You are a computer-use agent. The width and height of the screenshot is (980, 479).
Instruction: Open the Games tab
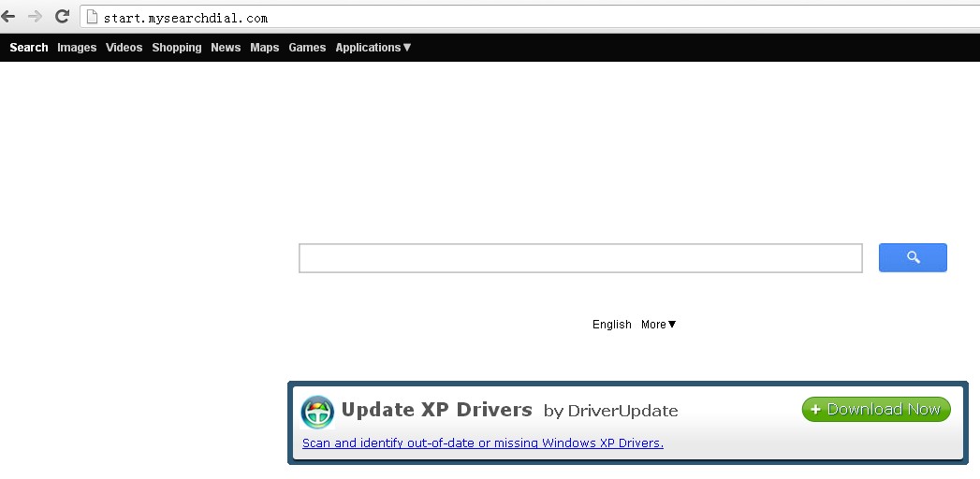click(x=307, y=48)
